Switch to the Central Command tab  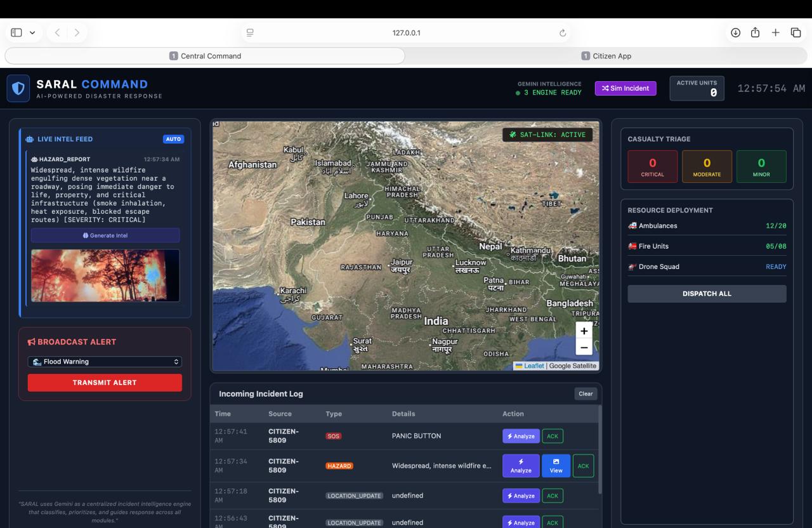point(205,56)
